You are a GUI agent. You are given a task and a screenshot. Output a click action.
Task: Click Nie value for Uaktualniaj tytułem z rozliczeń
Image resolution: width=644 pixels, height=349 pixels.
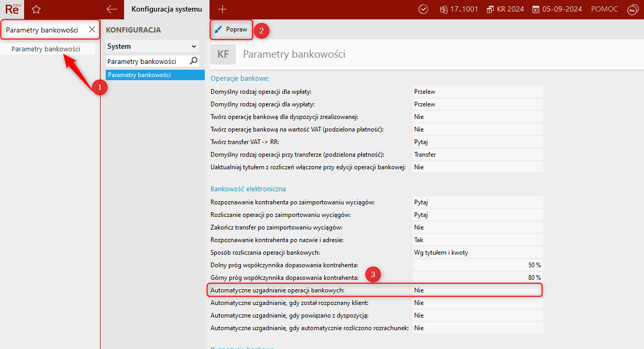click(x=478, y=167)
